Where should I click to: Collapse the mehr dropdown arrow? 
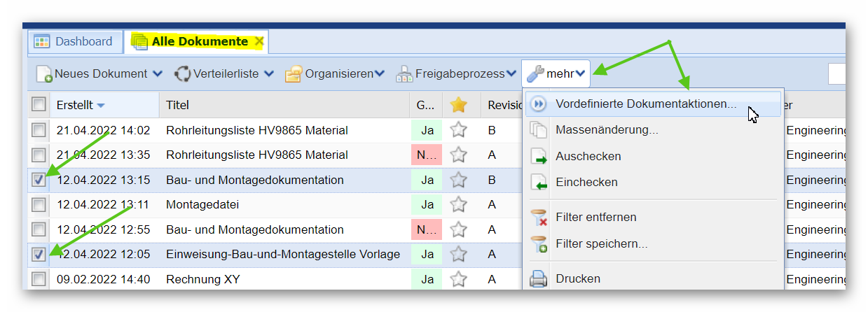(580, 73)
